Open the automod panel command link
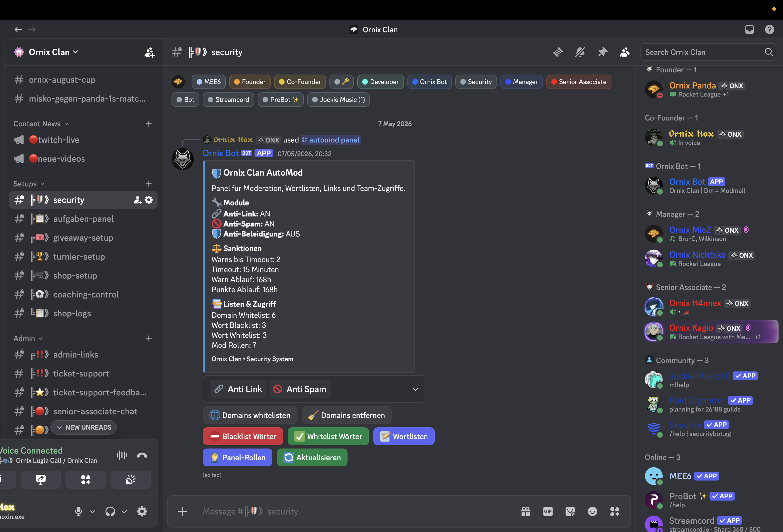Image resolution: width=783 pixels, height=532 pixels. pos(331,140)
